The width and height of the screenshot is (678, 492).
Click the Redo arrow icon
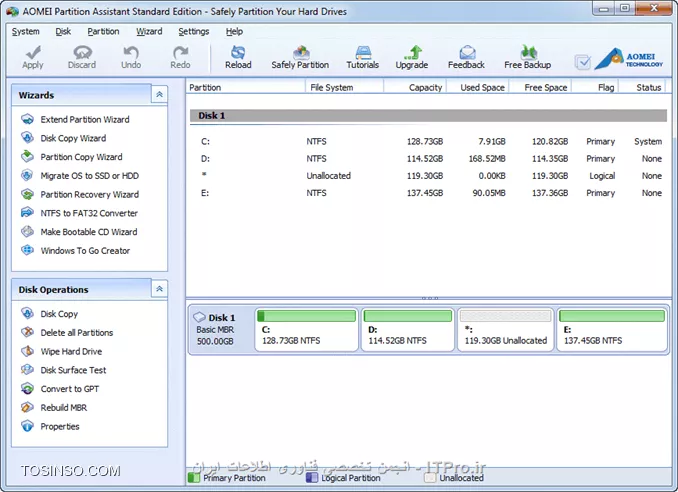point(180,52)
